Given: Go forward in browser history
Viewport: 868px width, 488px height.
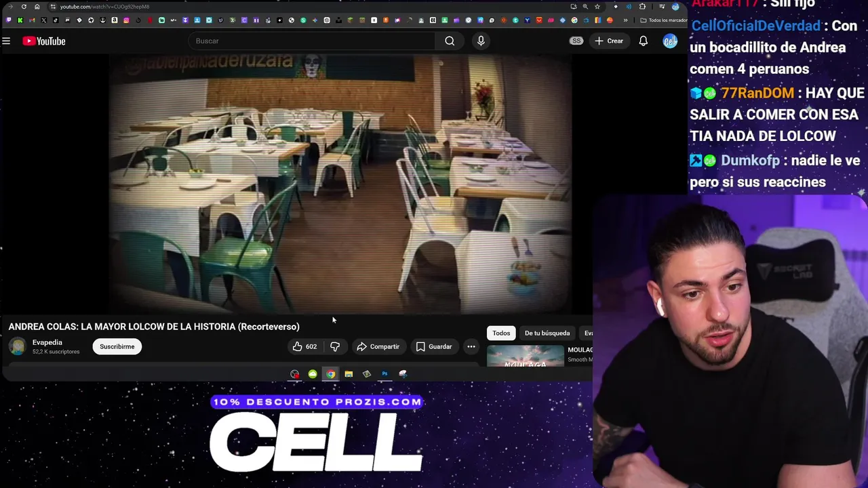Looking at the screenshot, I should (10, 7).
